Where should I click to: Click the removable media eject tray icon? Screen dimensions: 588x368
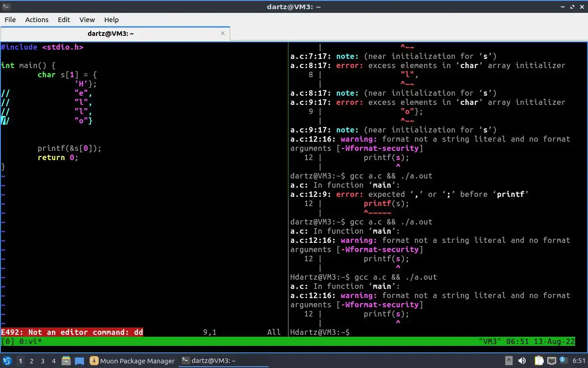509,361
